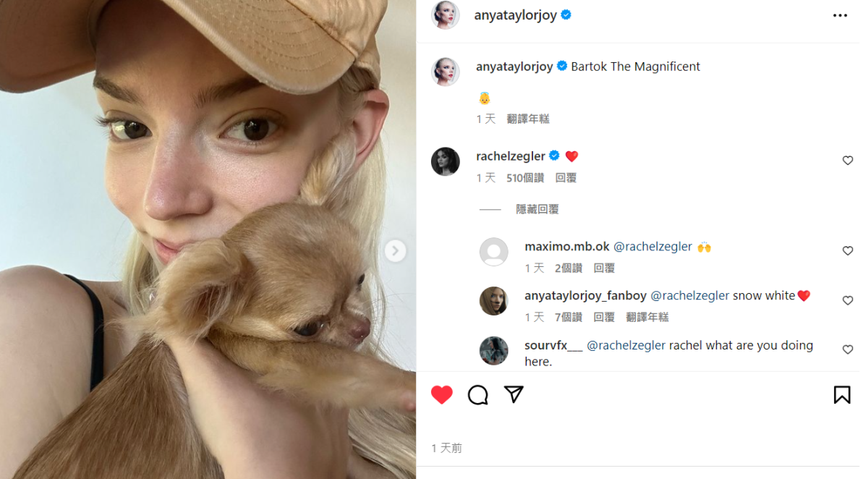
Task: Like anyataylorjoy_fanboy's reply heart icon
Action: point(848,300)
